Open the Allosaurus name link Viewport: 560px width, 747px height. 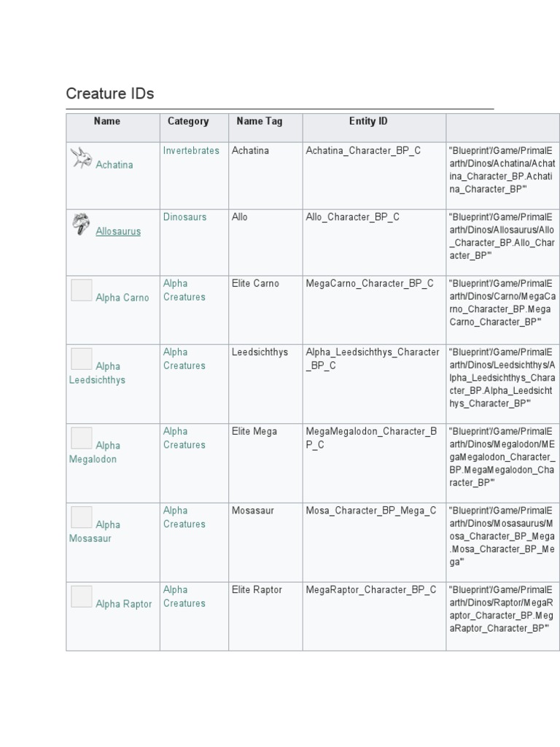click(x=118, y=231)
